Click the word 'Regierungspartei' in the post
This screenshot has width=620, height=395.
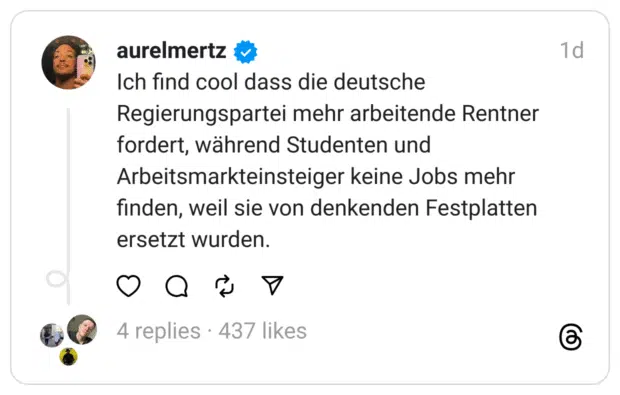pyautogui.click(x=201, y=115)
